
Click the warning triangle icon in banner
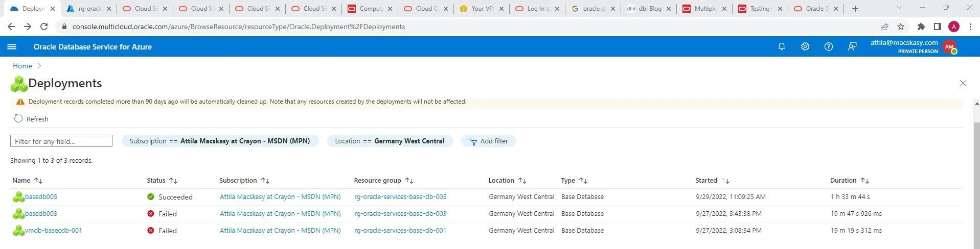(x=20, y=102)
